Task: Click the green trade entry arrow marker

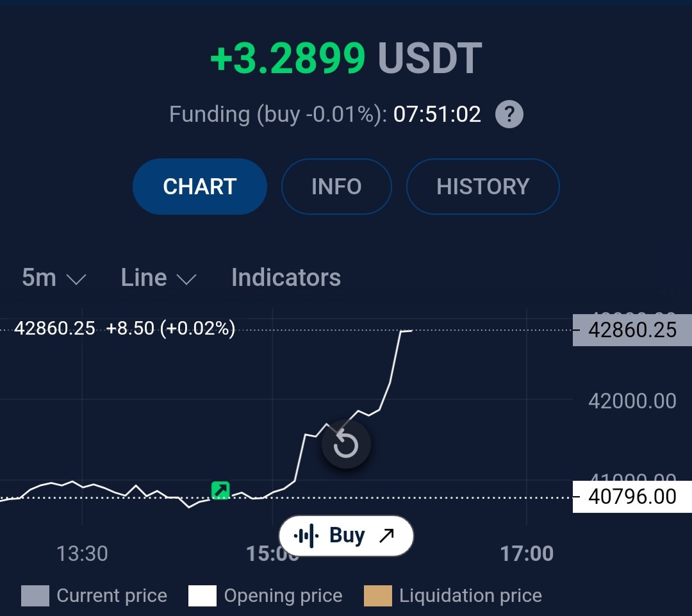Action: click(220, 490)
